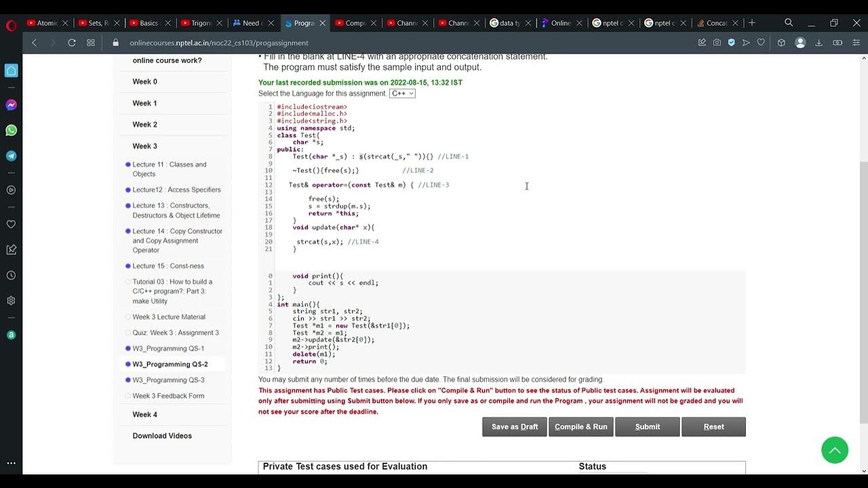Open Lecture12 : Access Specifiers

click(x=176, y=190)
